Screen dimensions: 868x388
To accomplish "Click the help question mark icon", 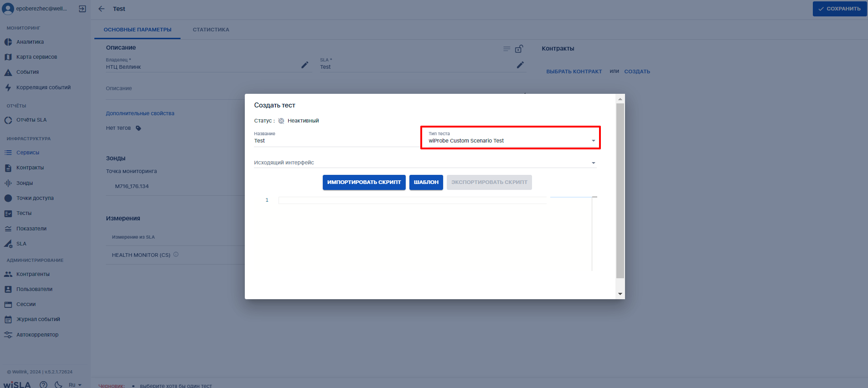I will [43, 385].
